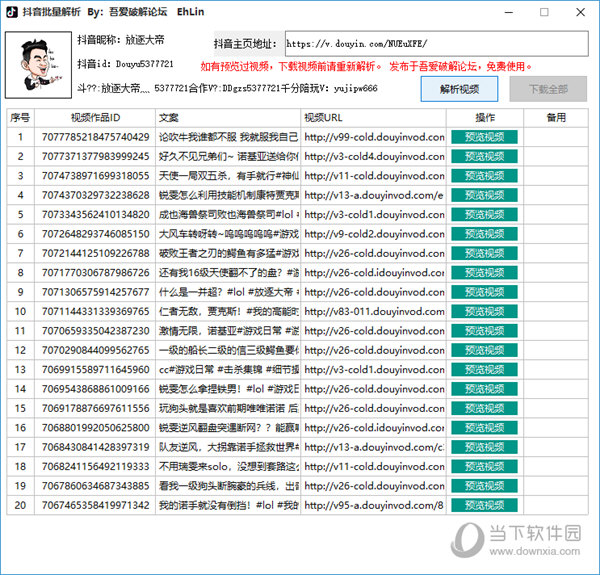This screenshot has width=600, height=575.
Task: Preview video in row 7
Action: 484,253
